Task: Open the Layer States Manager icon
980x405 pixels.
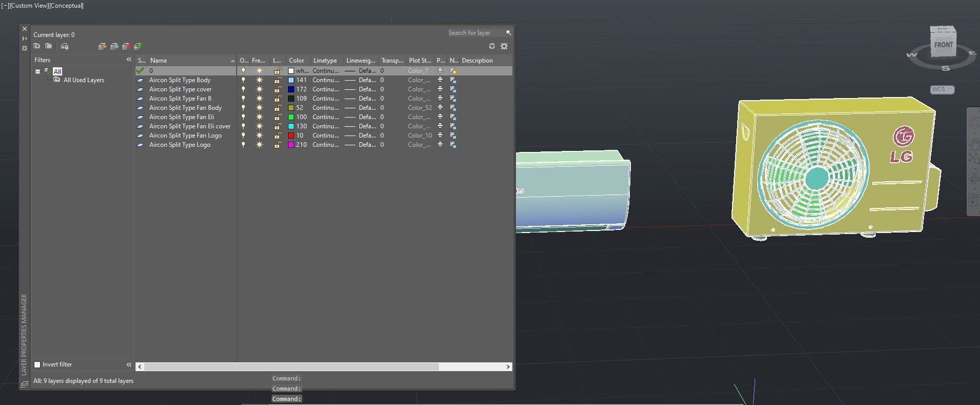Action: pyautogui.click(x=65, y=46)
